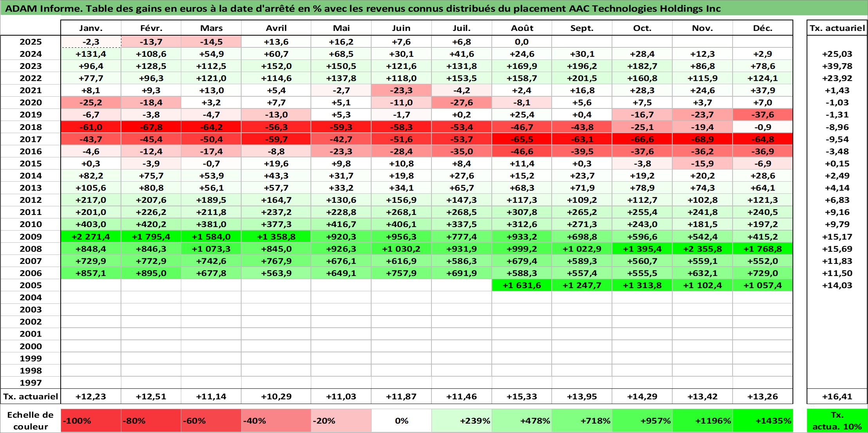This screenshot has height=433, width=868.
Task: Select the Févr. column header
Action: (x=151, y=28)
